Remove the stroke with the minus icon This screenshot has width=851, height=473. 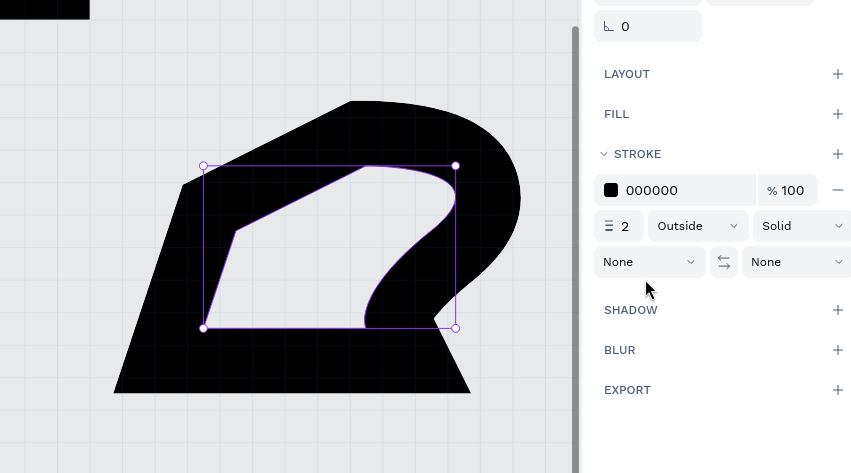point(837,190)
